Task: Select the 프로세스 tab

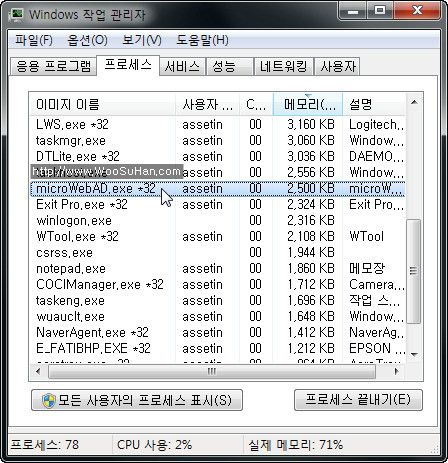Action: 128,65
